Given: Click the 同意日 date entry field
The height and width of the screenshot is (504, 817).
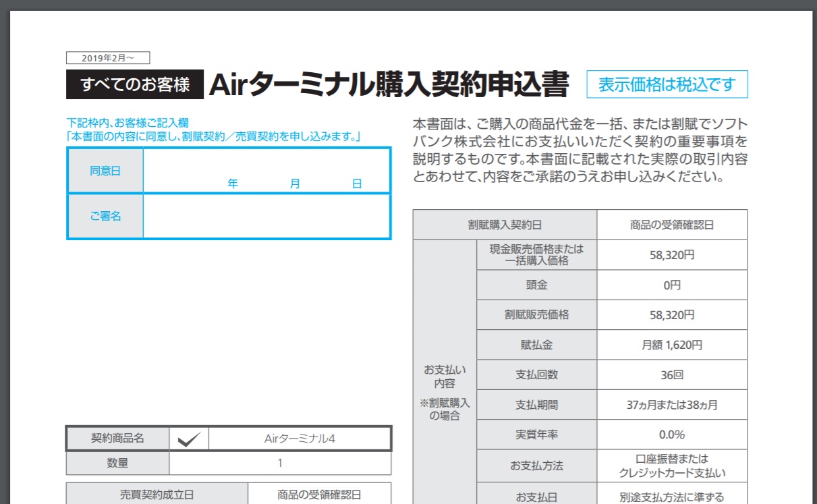Looking at the screenshot, I should (x=266, y=171).
